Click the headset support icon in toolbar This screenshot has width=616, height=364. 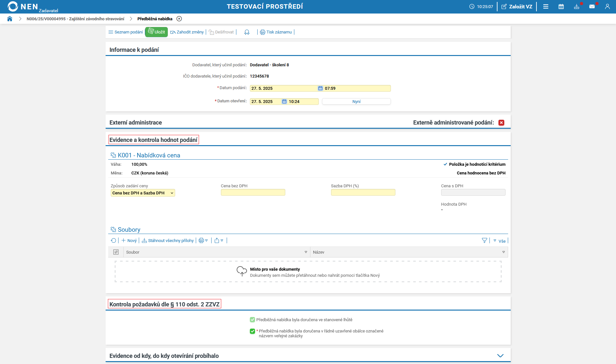(x=247, y=32)
